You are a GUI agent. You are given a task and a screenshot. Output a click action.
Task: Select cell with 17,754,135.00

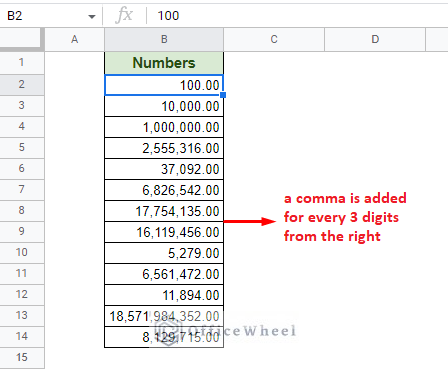pos(164,211)
